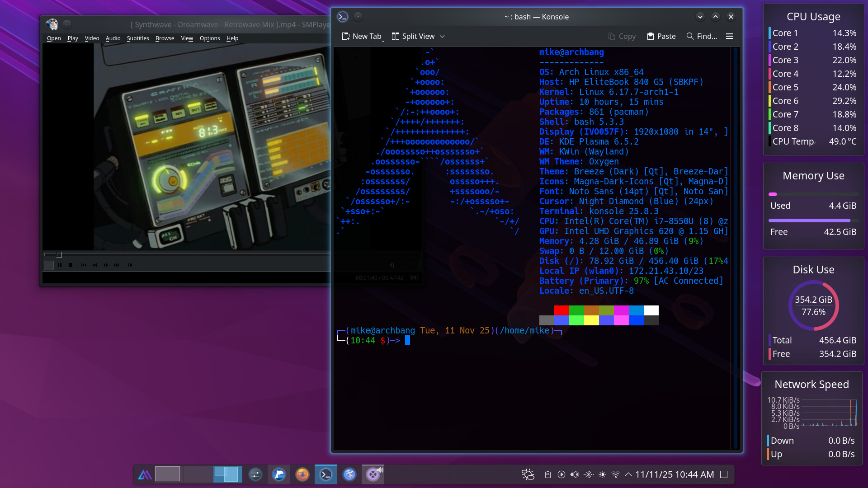Viewport: 868px width, 488px height.
Task: Expand the Split View dropdown arrow
Action: (x=442, y=36)
